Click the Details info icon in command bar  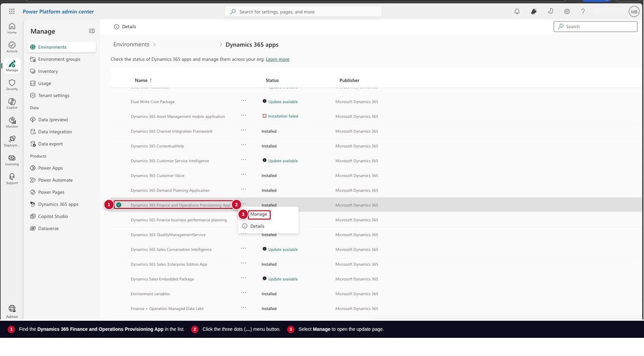click(116, 27)
